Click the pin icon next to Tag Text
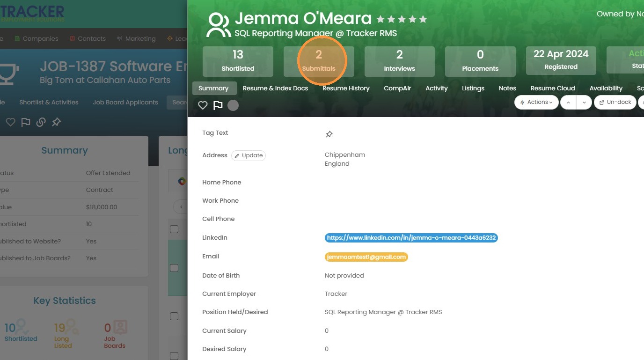The width and height of the screenshot is (644, 360). click(x=329, y=134)
